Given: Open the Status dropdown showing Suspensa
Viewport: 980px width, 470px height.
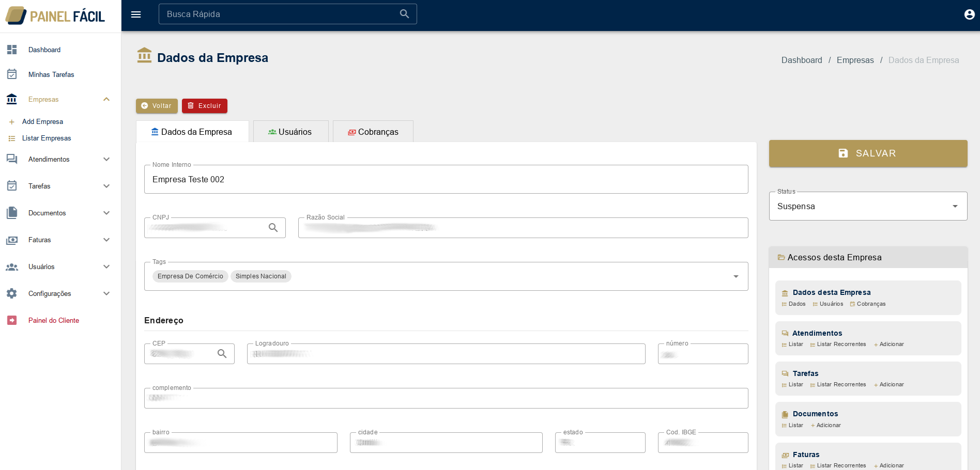Looking at the screenshot, I should coord(868,206).
